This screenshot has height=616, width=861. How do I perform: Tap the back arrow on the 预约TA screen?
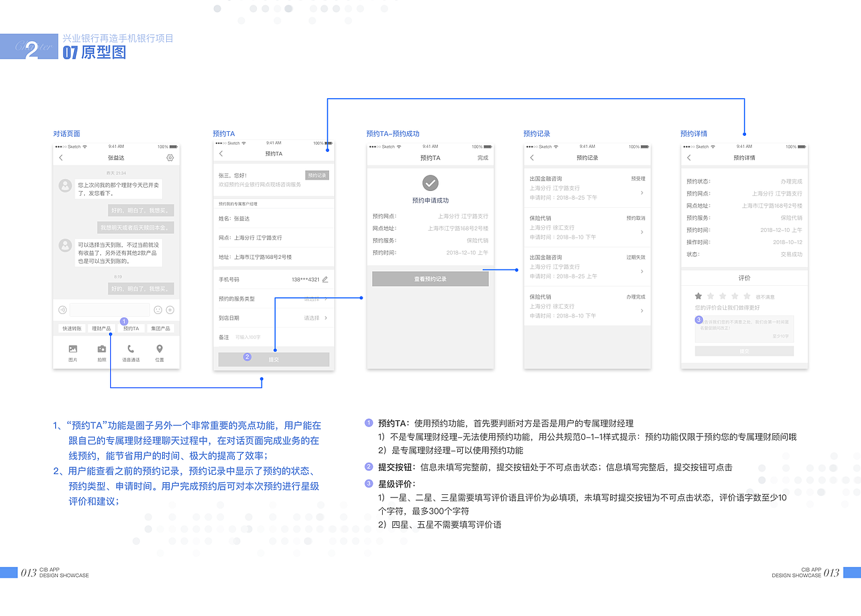[221, 153]
